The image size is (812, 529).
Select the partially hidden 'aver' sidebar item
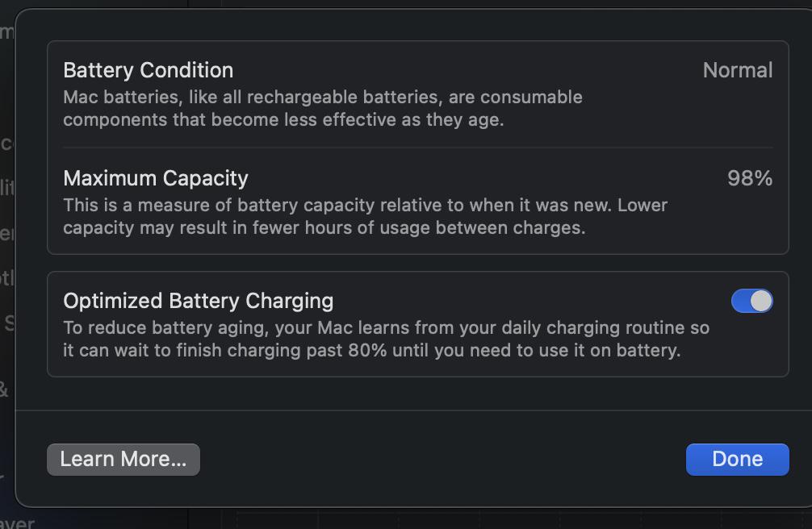click(18, 523)
